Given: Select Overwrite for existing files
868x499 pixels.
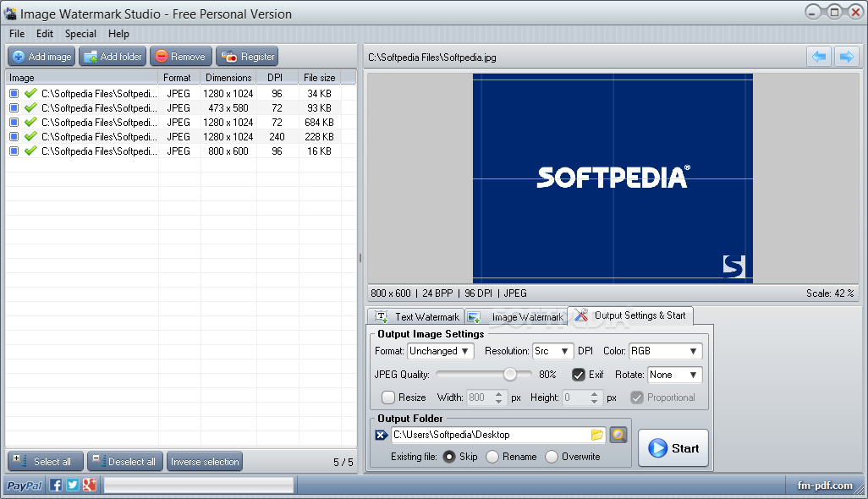Looking at the screenshot, I should pyautogui.click(x=552, y=457).
